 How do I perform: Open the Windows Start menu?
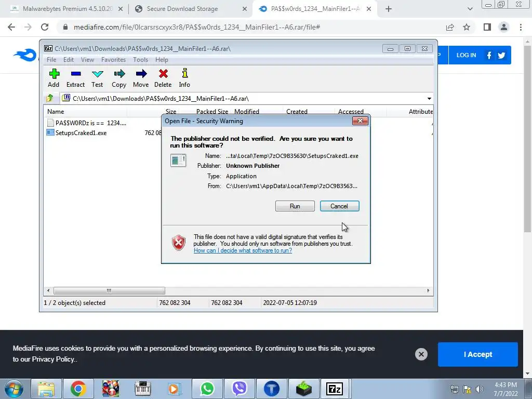pyautogui.click(x=14, y=389)
